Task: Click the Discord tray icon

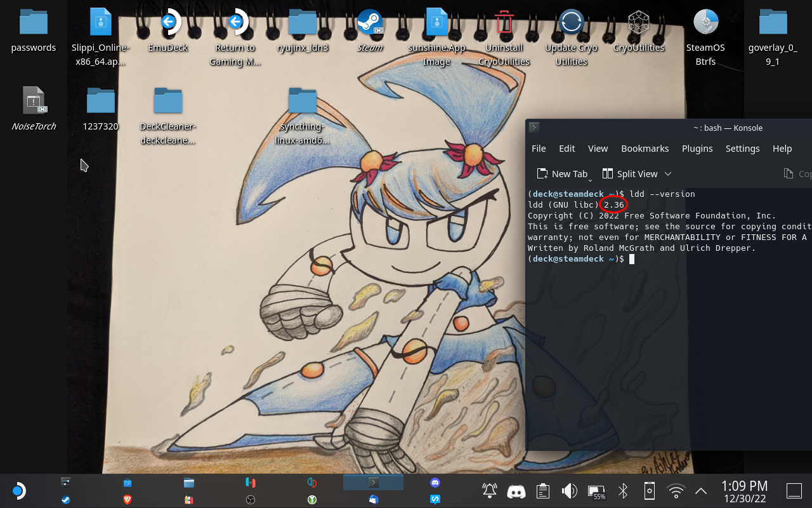Action: 516,491
